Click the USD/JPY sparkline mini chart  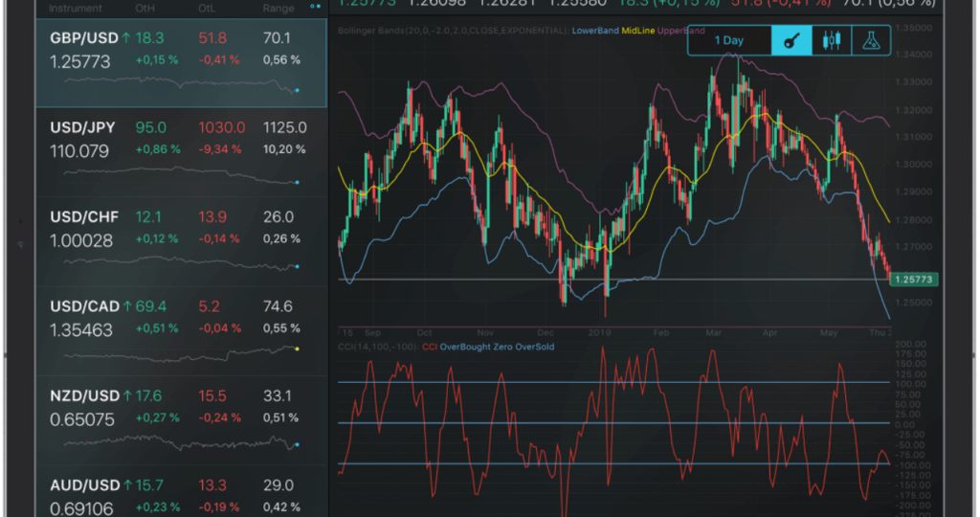tap(181, 174)
